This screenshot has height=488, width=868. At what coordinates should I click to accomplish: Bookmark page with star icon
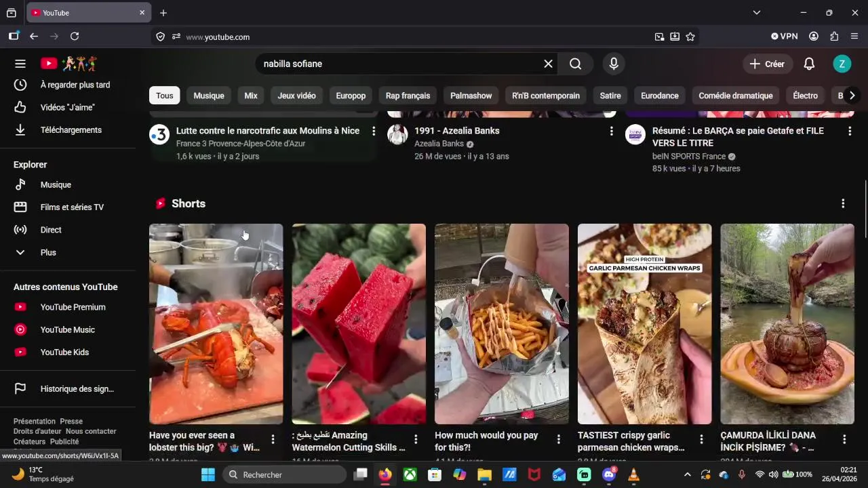[690, 37]
